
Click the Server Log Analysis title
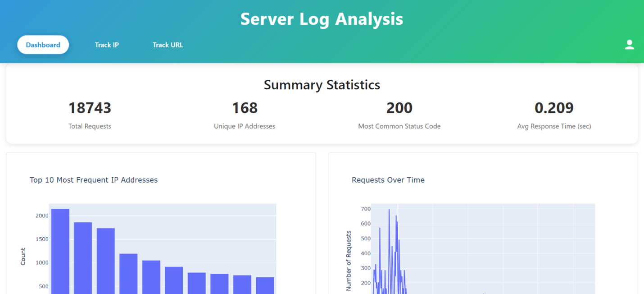click(322, 19)
